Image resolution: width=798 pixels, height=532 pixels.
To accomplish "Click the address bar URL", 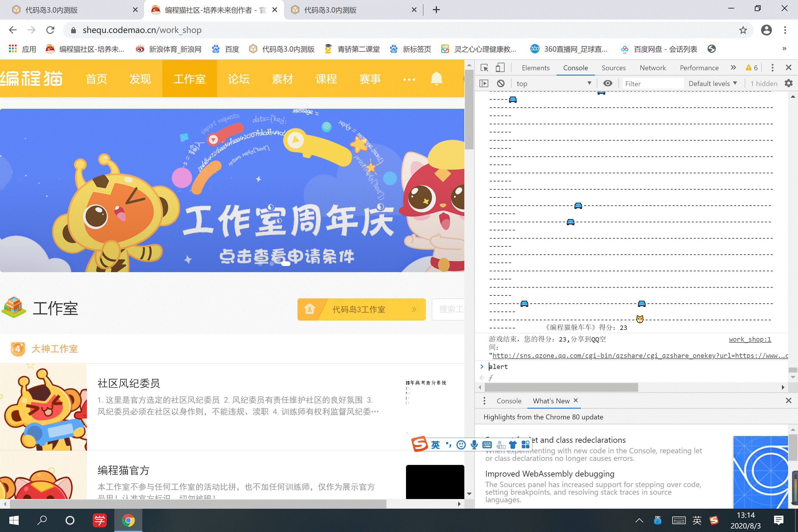I will click(142, 30).
